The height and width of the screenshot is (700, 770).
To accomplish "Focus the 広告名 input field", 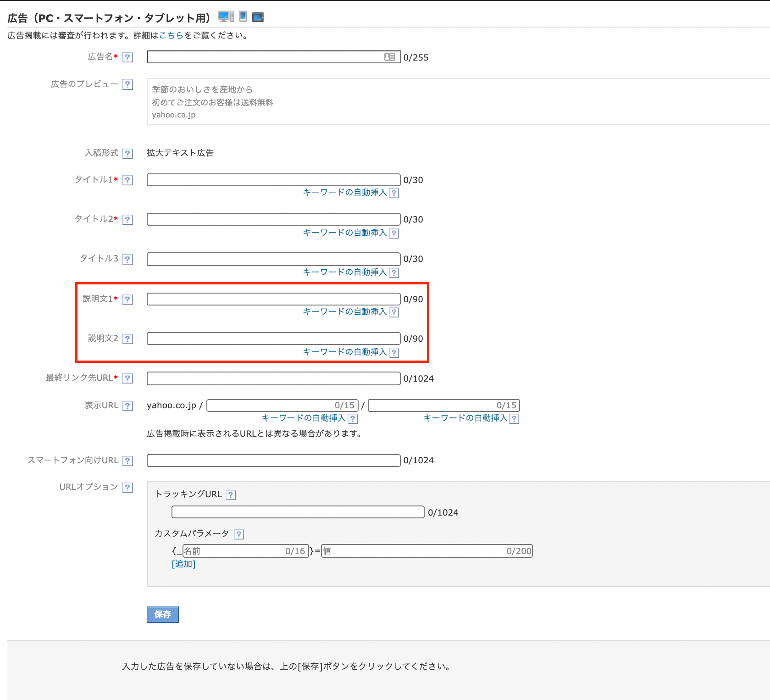I will point(274,57).
